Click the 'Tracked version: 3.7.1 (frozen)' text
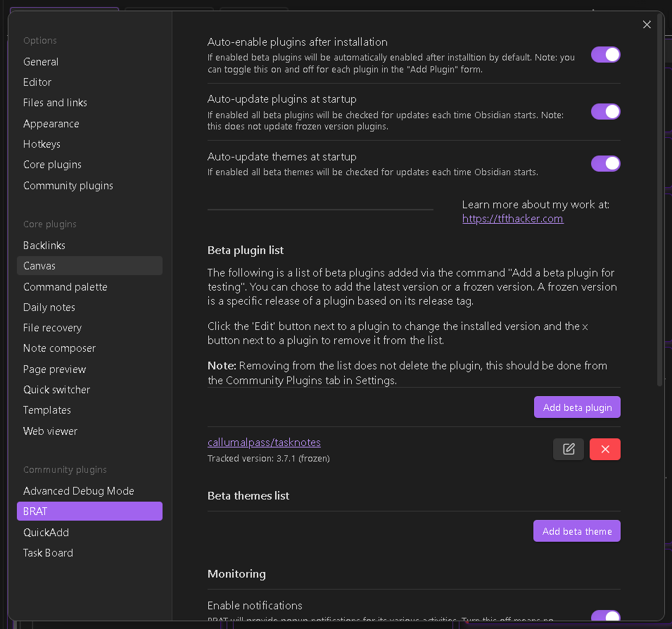Screen dimensions: 672x629 coord(268,459)
